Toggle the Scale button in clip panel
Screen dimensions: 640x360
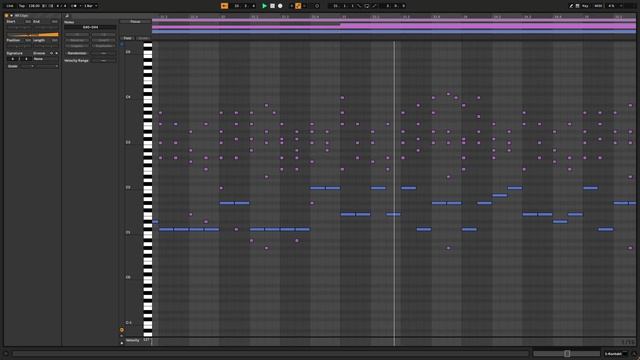pyautogui.click(x=13, y=66)
